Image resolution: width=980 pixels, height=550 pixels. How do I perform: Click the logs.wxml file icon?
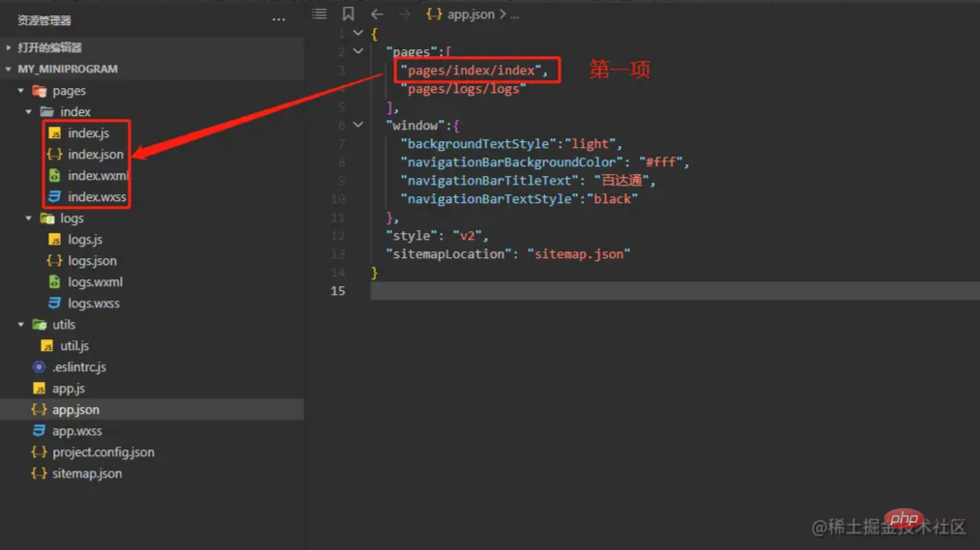[54, 282]
